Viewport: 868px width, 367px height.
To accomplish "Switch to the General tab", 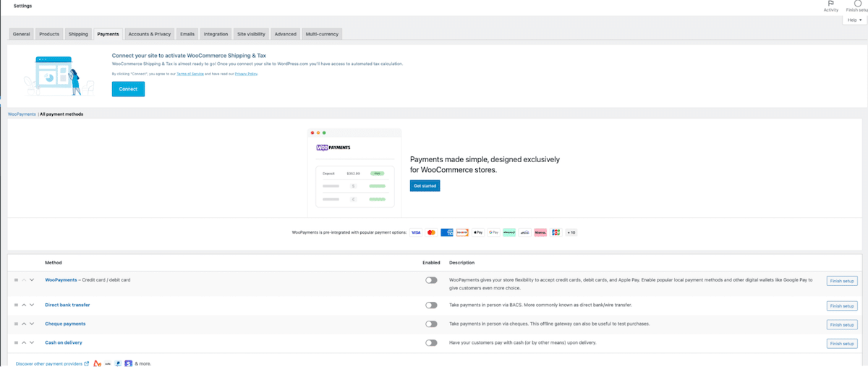I will coord(22,34).
